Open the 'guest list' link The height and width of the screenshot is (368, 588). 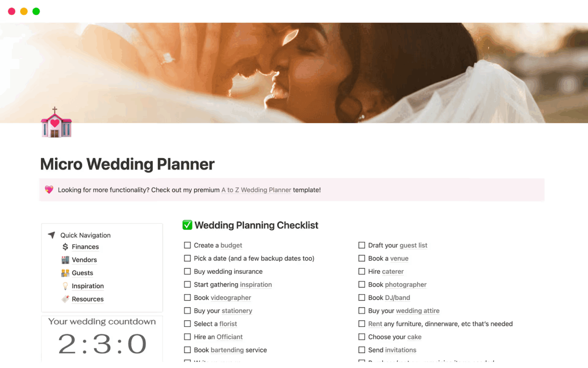point(413,245)
